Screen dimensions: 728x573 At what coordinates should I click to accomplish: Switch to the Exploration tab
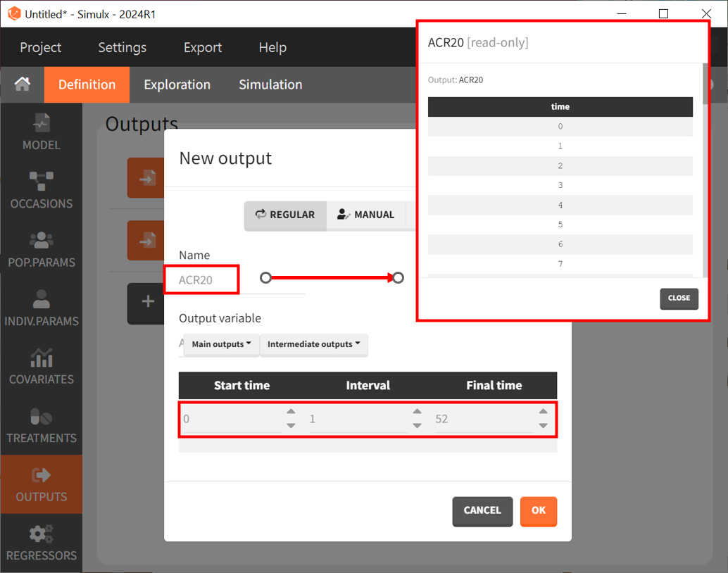point(177,84)
